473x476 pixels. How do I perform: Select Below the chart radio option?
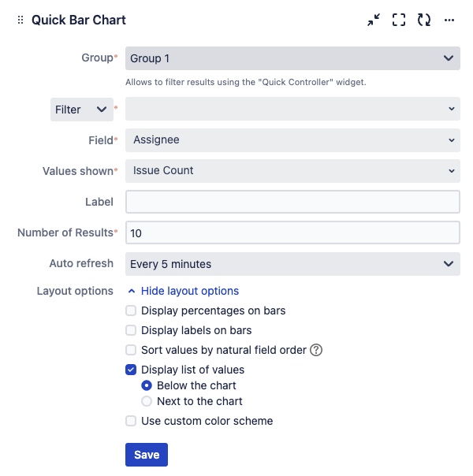(147, 385)
